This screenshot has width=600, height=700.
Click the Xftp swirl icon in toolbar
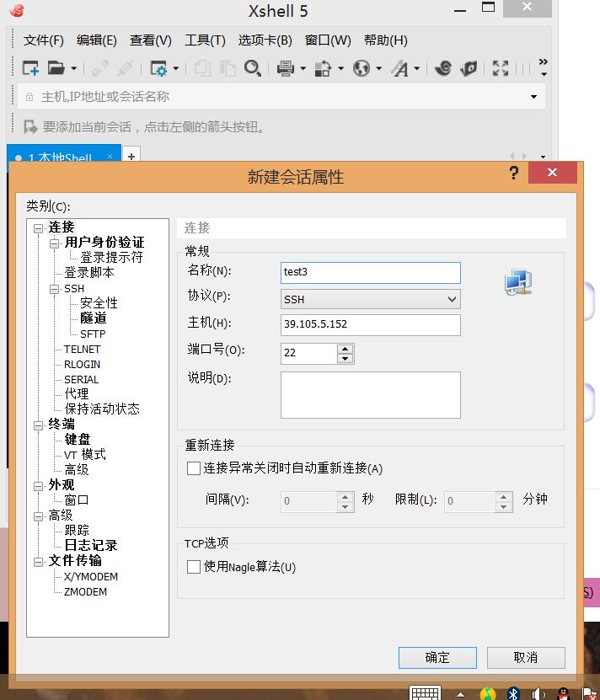[x=442, y=68]
